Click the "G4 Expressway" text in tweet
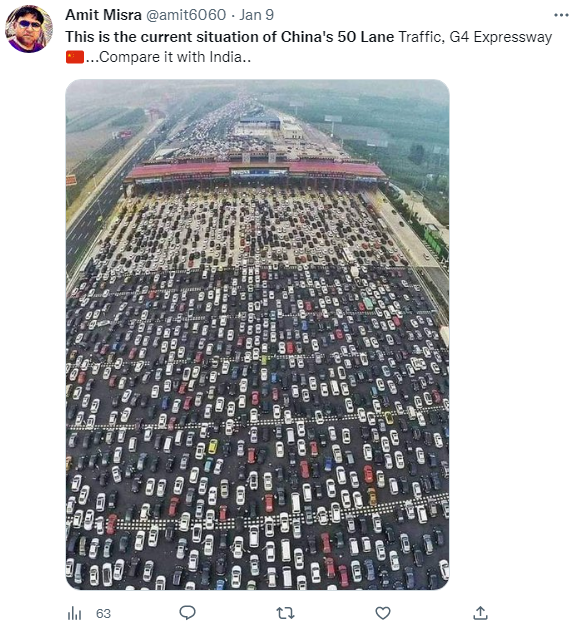This screenshot has width=572, height=633. [x=501, y=37]
